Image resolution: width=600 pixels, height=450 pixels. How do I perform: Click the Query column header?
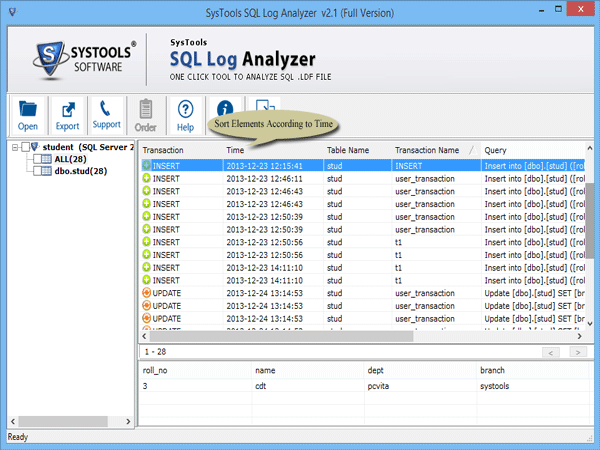point(495,150)
